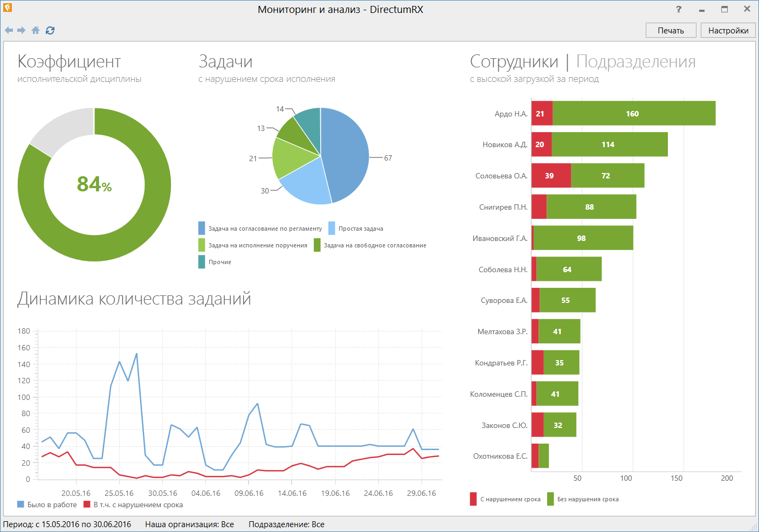The height and width of the screenshot is (532, 759).
Task: Maximize the DirectumRX window
Action: click(x=724, y=9)
